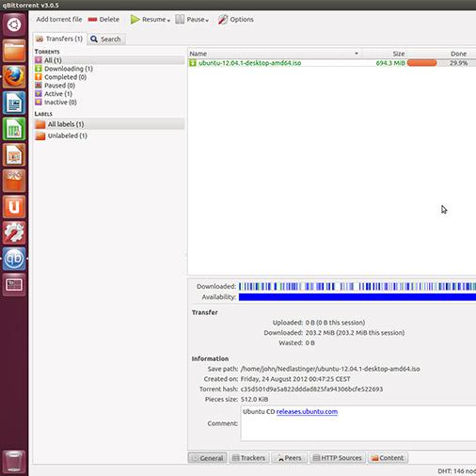Click the Downloaded 203.2 MiB value
The height and width of the screenshot is (476, 476).
[355, 333]
